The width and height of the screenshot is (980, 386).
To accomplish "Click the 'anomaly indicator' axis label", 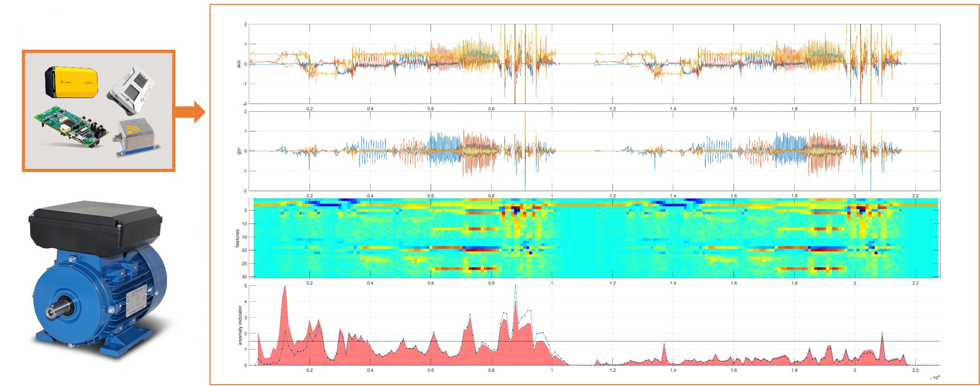I will (x=240, y=325).
